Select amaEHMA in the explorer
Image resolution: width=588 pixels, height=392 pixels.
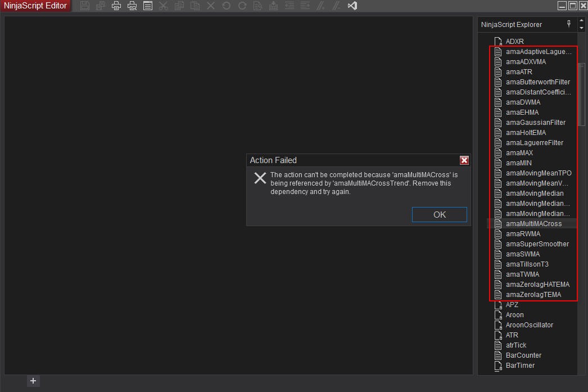coord(522,112)
